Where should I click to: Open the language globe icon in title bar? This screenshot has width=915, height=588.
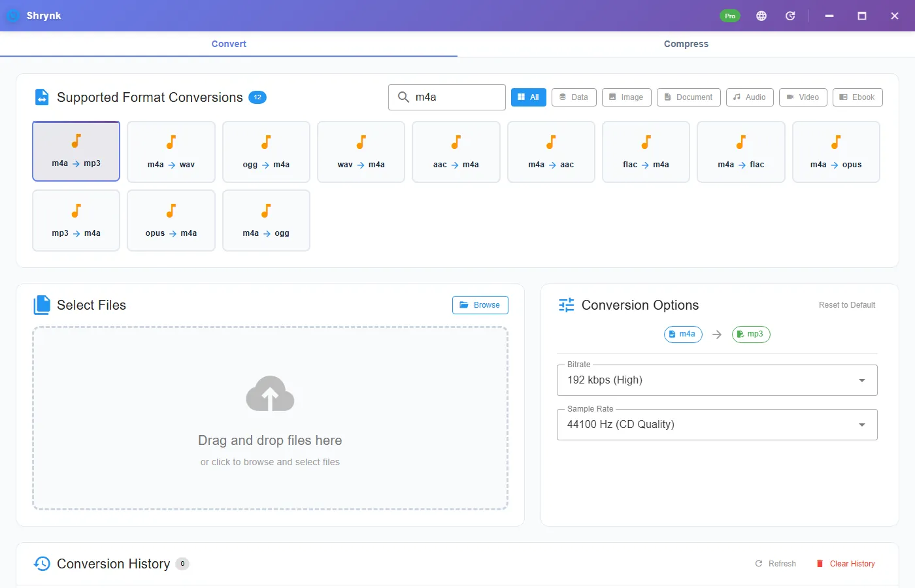coord(761,16)
